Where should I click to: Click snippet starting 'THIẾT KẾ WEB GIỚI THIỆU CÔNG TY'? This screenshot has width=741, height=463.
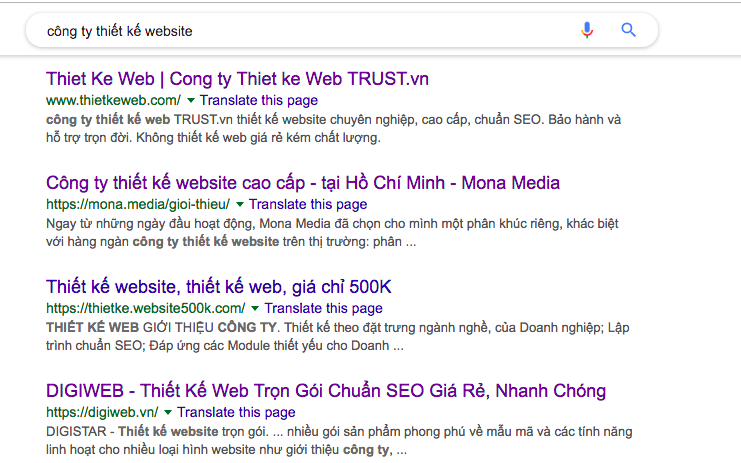coord(337,336)
